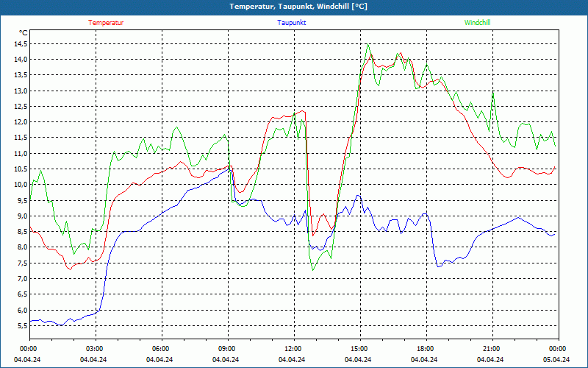Screen dimensions: 588x368
Task: Click the 14,0 y-axis value
Action: pyautogui.click(x=21, y=60)
